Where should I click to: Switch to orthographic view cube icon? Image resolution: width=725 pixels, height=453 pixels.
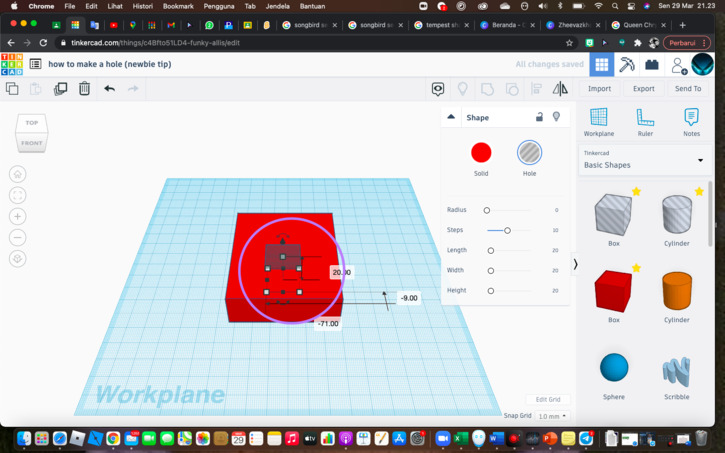pyautogui.click(x=18, y=258)
